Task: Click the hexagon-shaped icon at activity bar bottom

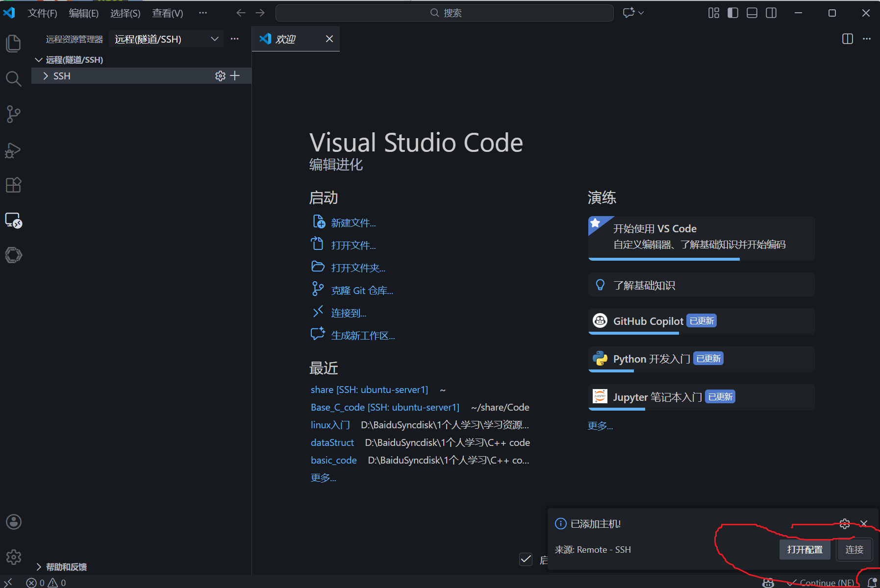Action: [13, 255]
